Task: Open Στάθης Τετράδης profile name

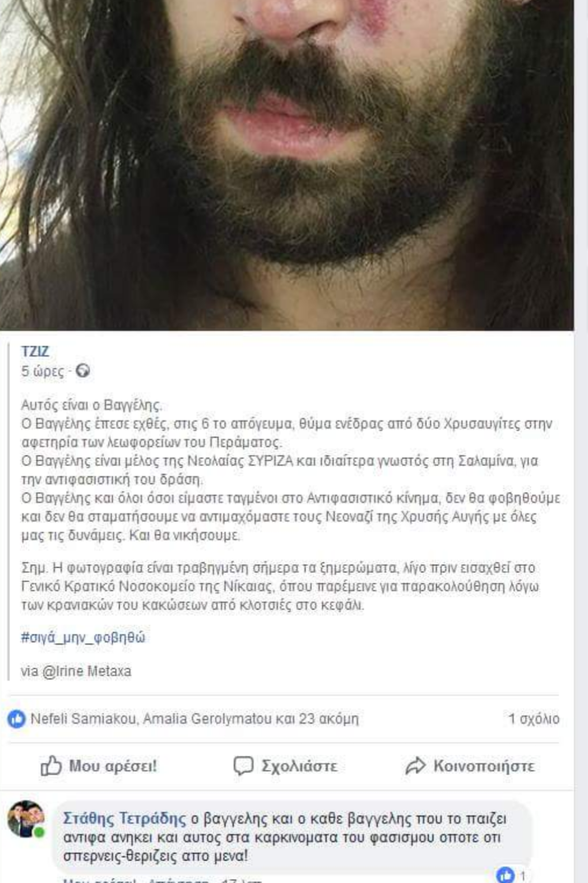Action: tap(125, 819)
